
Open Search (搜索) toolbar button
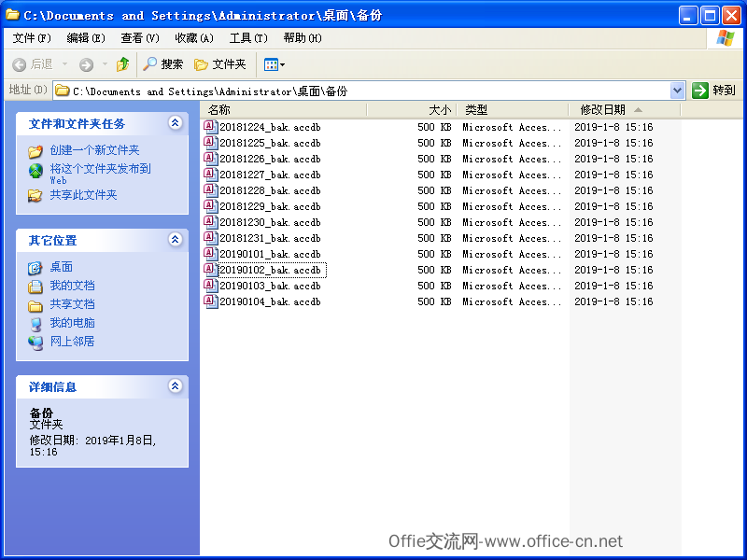point(162,64)
